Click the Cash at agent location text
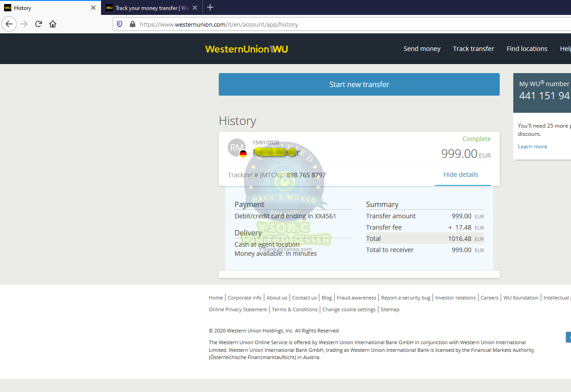 click(x=267, y=244)
